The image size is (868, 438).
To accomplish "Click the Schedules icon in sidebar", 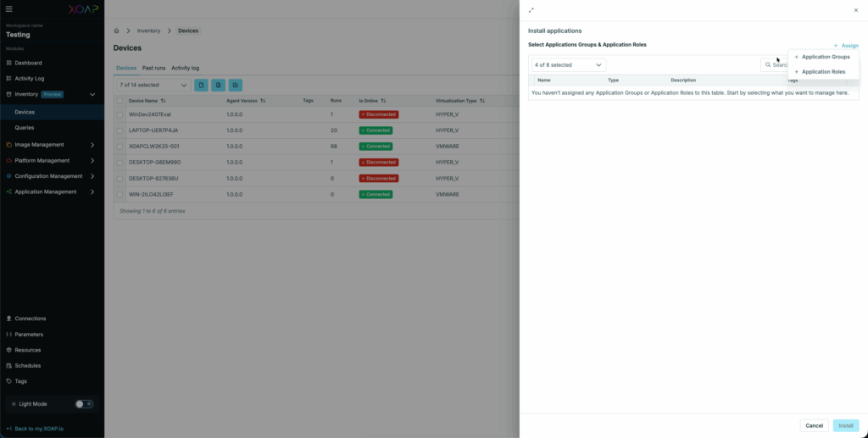I will 8,365.
